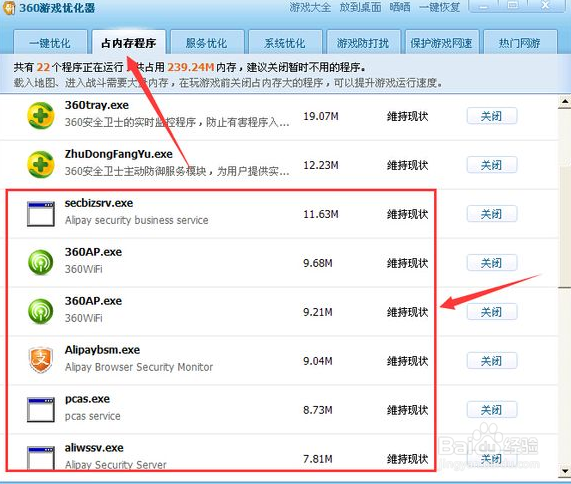
Task: Click the 晒晒 link in title bar
Action: tap(399, 7)
